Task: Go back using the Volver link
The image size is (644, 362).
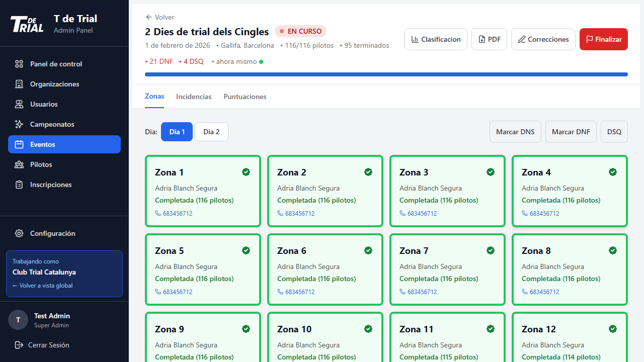Action: click(x=160, y=17)
